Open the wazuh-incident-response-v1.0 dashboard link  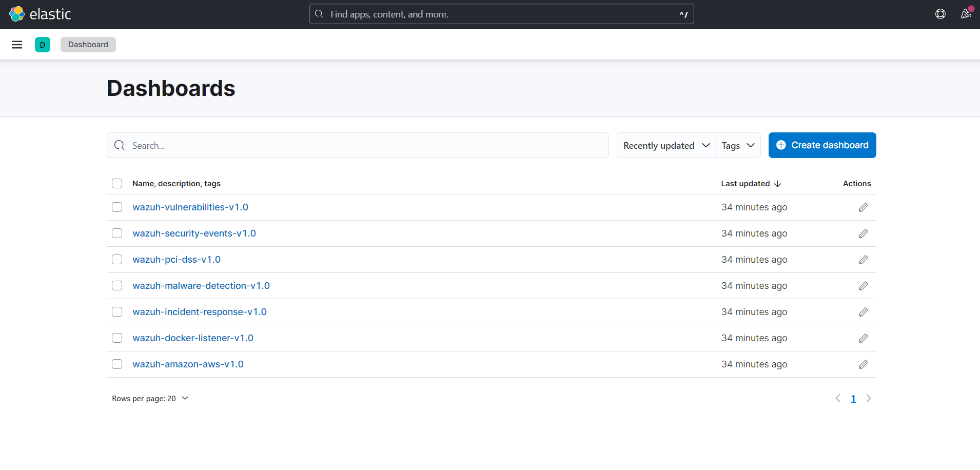pyautogui.click(x=200, y=312)
